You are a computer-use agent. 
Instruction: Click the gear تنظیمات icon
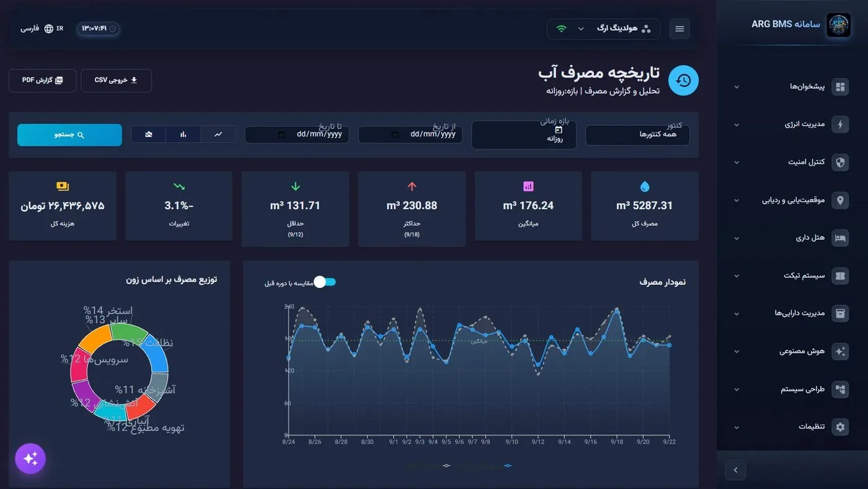[840, 427]
